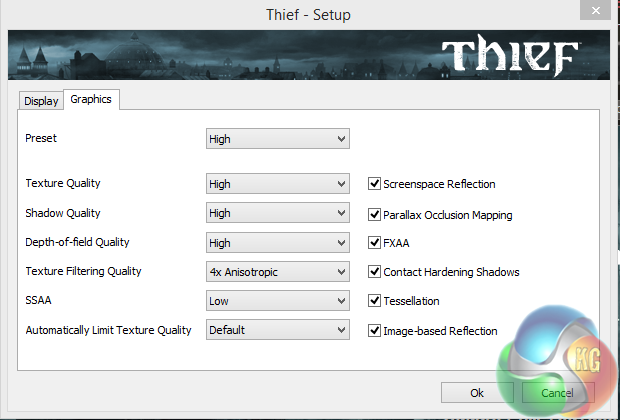Viewport: 620px width, 420px height.
Task: Open the Texture Quality dropdown
Action: coord(278,184)
